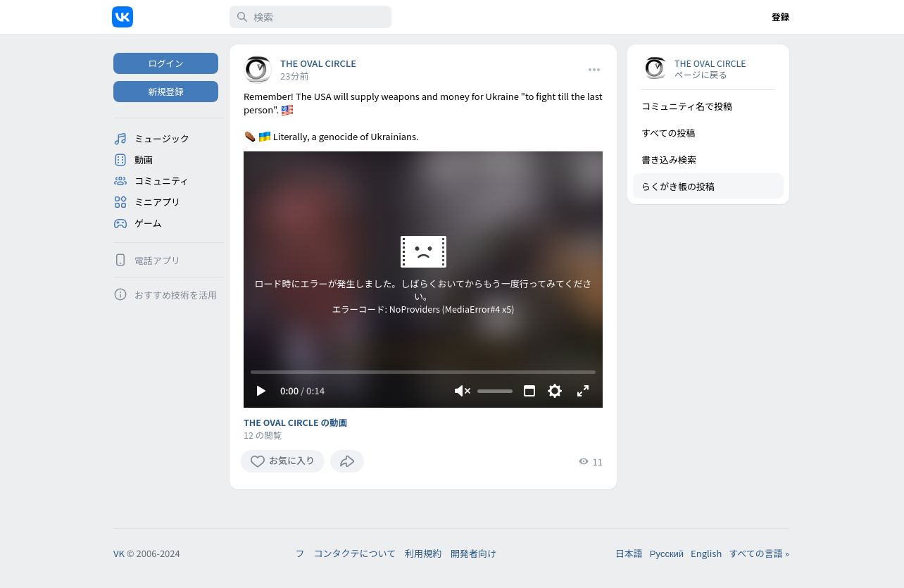Click the video progress bar
904x588 pixels.
[423, 372]
